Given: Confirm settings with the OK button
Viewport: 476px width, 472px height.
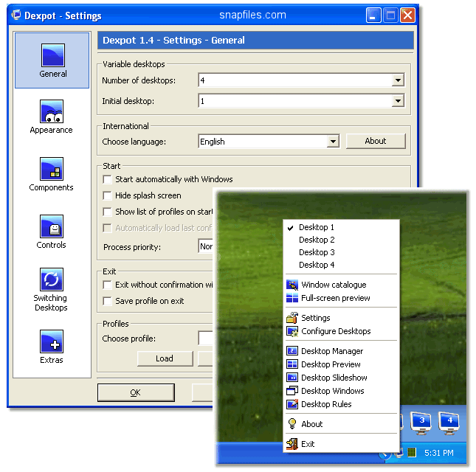Looking at the screenshot, I should [x=136, y=392].
